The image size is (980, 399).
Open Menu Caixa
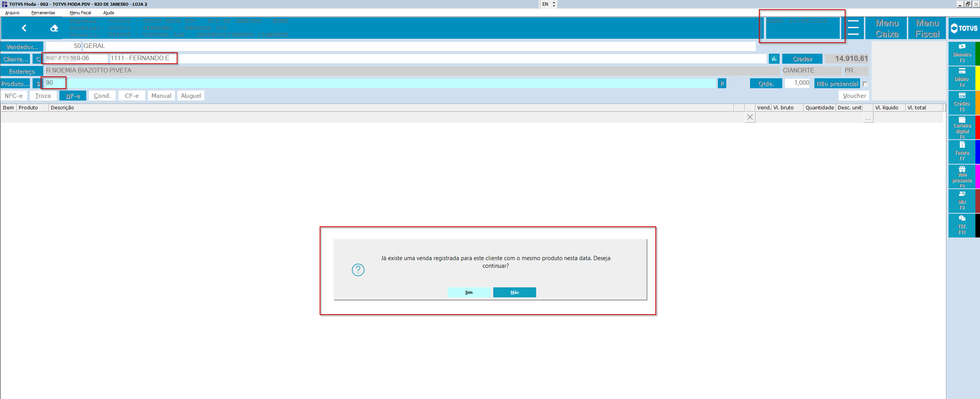887,28
